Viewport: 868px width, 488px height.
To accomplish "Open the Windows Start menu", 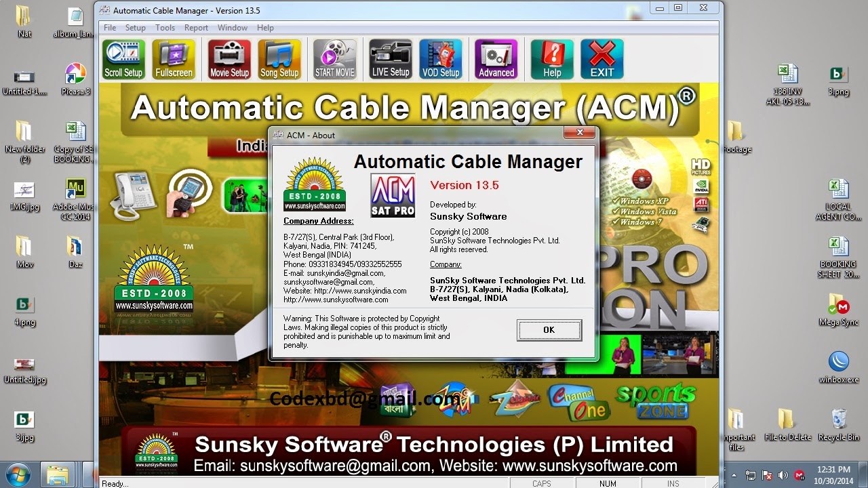I will pos(18,474).
